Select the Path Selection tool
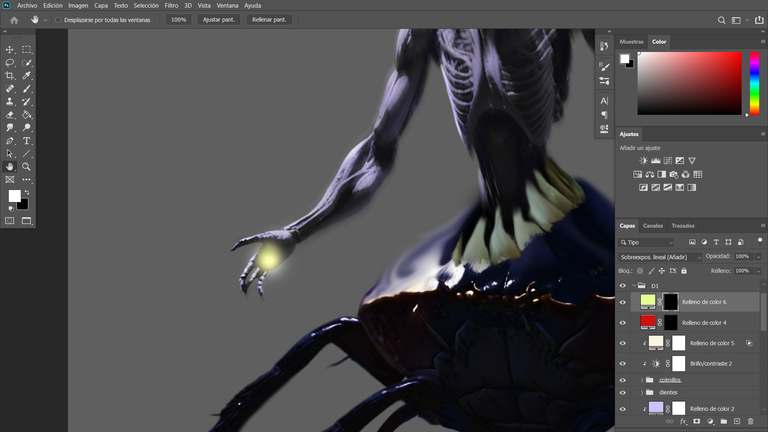This screenshot has height=432, width=768. click(x=9, y=153)
